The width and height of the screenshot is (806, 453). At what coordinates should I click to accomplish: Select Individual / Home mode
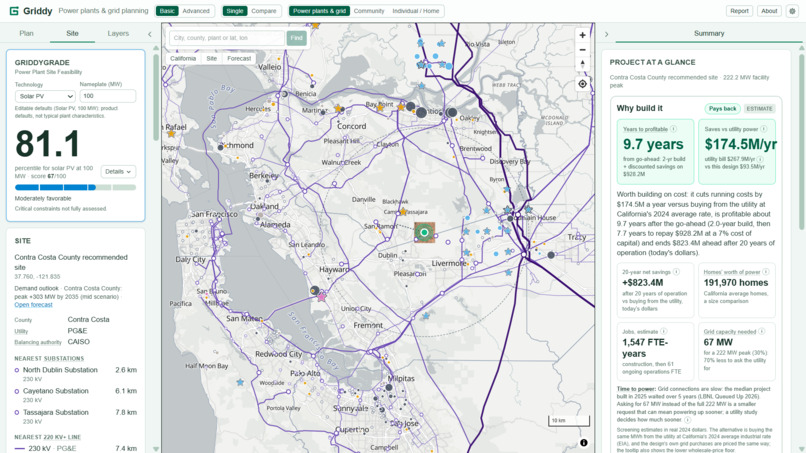coord(416,11)
